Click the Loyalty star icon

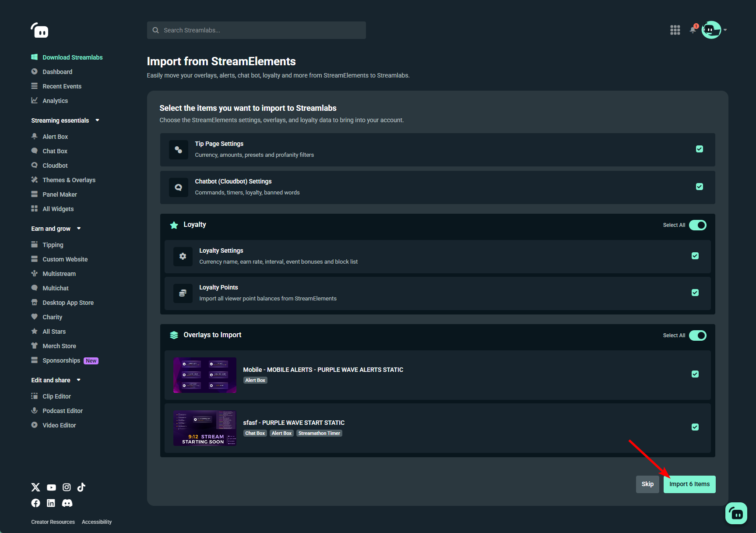tap(174, 225)
